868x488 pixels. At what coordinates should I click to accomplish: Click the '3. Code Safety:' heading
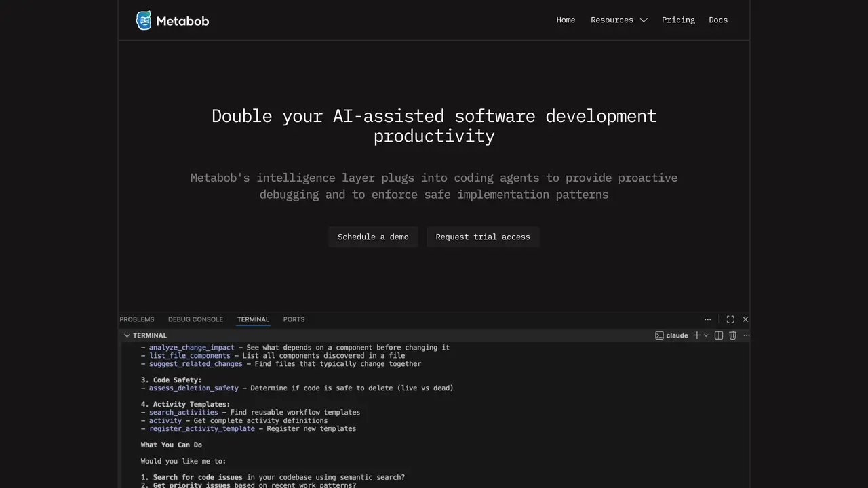point(171,380)
